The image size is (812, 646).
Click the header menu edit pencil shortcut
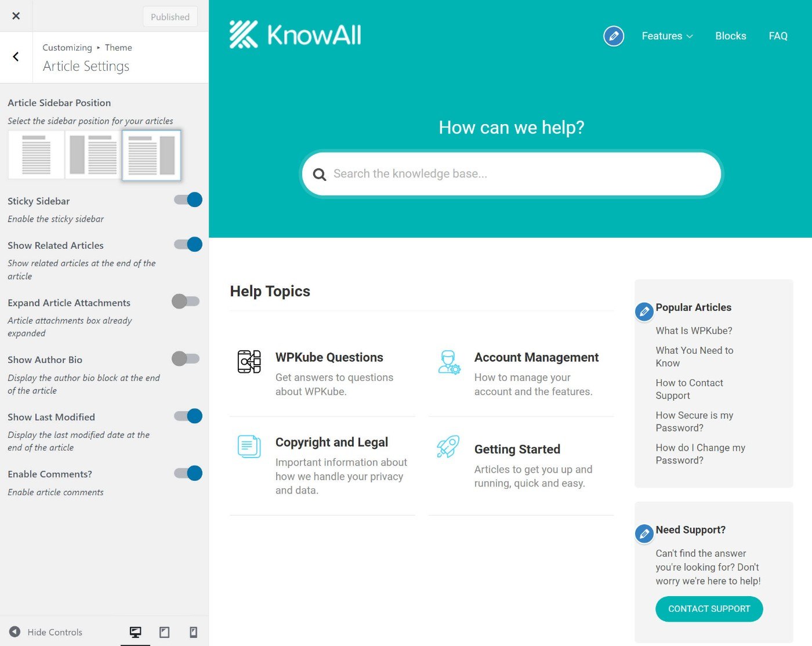(x=614, y=36)
